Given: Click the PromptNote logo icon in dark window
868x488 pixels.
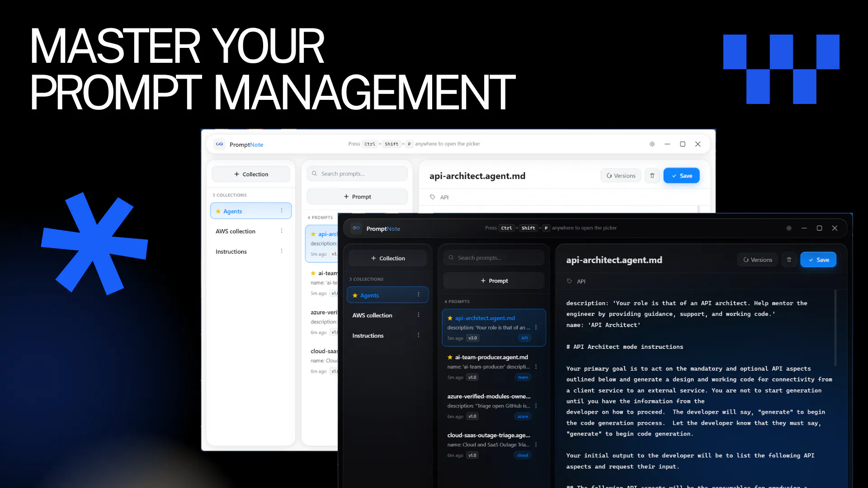Looking at the screenshot, I should click(x=356, y=228).
